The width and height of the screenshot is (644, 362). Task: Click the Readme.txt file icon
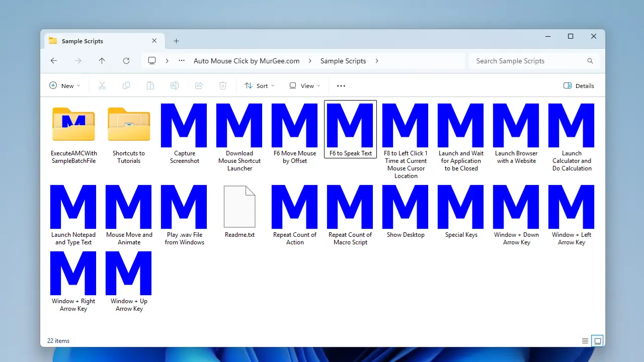[239, 206]
